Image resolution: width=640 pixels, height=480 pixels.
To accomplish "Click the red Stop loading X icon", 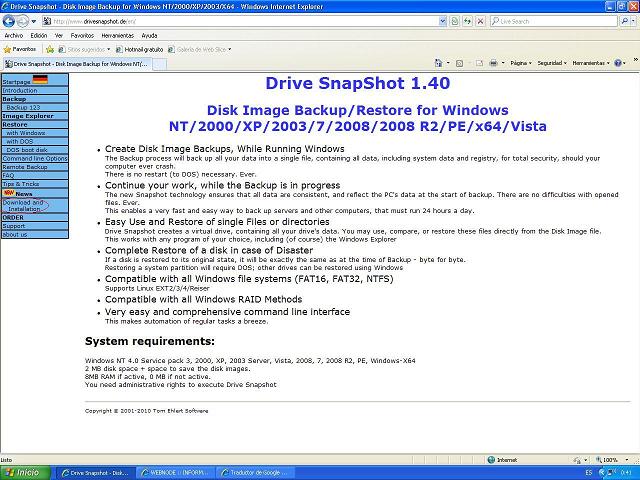I will (481, 21).
